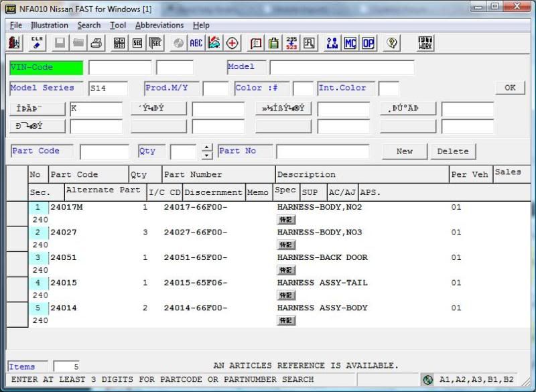Click the spec note button under HARNESS-BODY,NO3
This screenshot has height=392, width=536.
click(x=286, y=245)
